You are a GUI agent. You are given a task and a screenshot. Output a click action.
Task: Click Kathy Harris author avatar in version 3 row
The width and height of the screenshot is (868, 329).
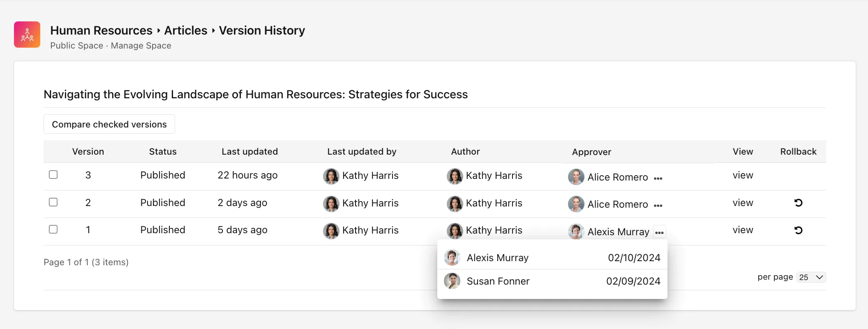click(x=455, y=176)
